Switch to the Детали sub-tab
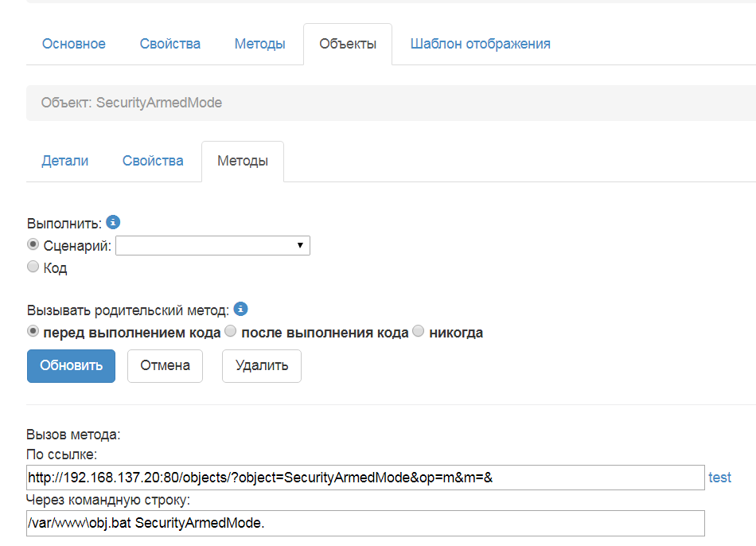This screenshot has height=546, width=756. coord(65,161)
